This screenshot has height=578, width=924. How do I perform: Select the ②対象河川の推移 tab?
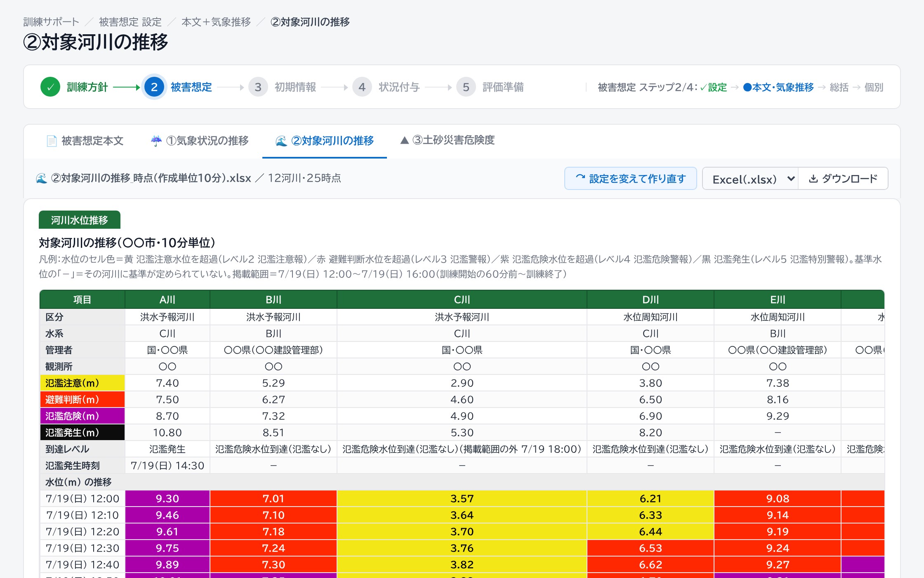(325, 141)
